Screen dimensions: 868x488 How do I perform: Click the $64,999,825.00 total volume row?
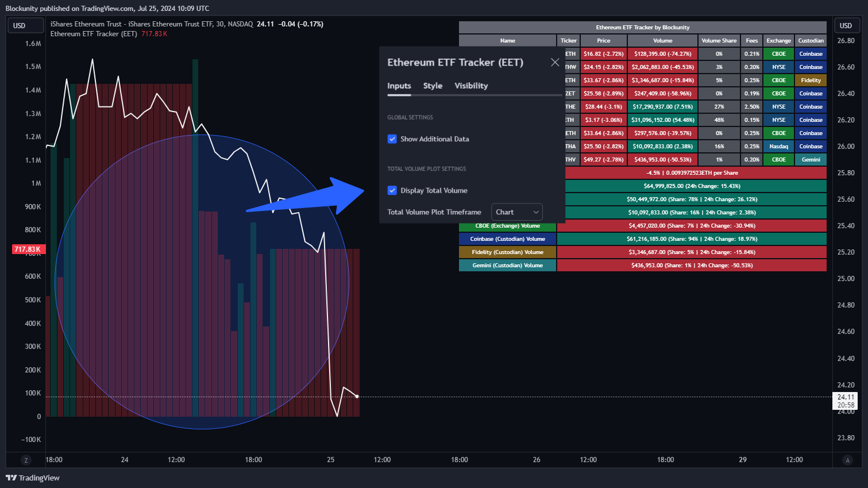(x=696, y=186)
